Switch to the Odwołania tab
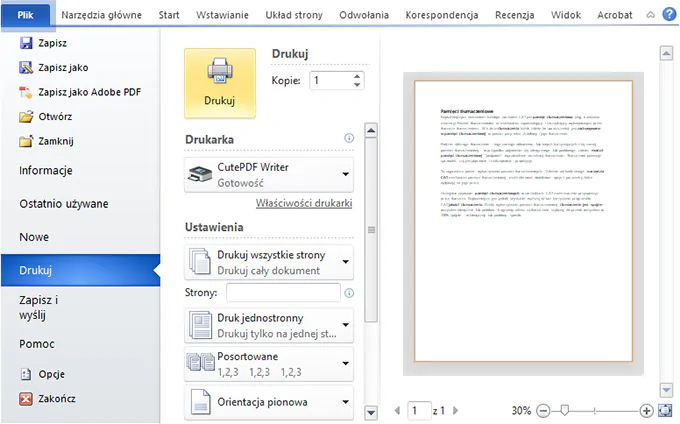This screenshot has width=680, height=424. click(364, 15)
